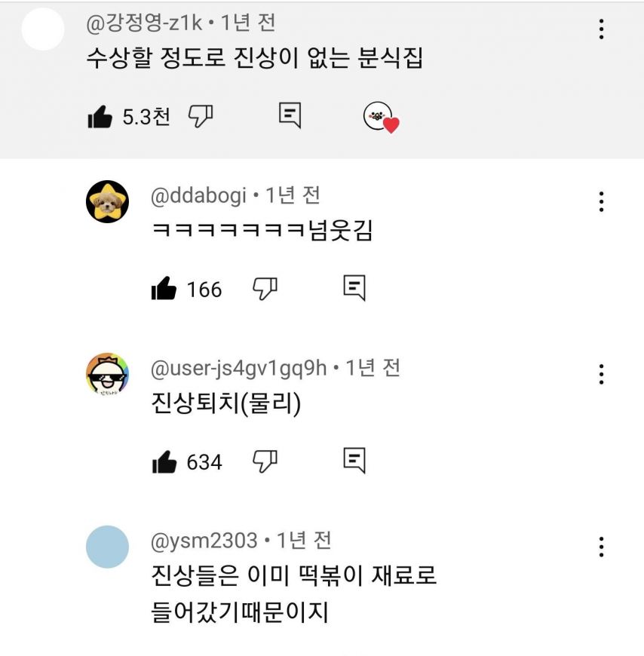Open options menu for @user-js4gv1gq9h reply
Viewport: 644px width, 656px height.
point(601,375)
